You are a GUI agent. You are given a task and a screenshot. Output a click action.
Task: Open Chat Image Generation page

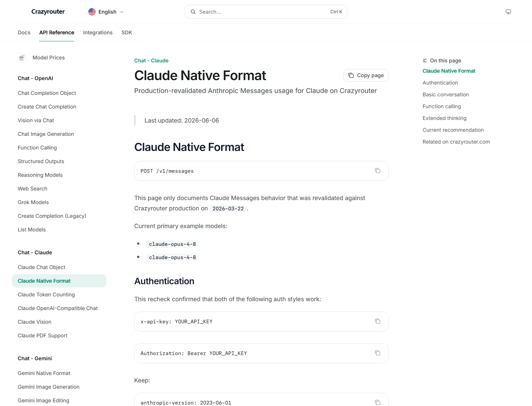46,134
